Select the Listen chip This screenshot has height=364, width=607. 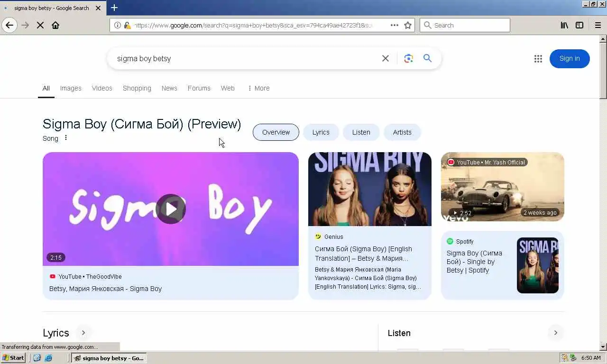point(361,132)
